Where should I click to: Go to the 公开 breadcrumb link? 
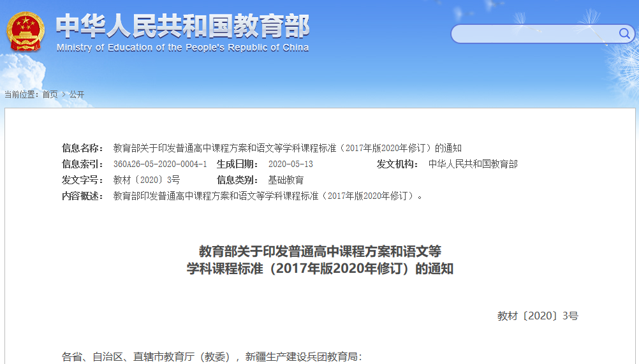(77, 94)
